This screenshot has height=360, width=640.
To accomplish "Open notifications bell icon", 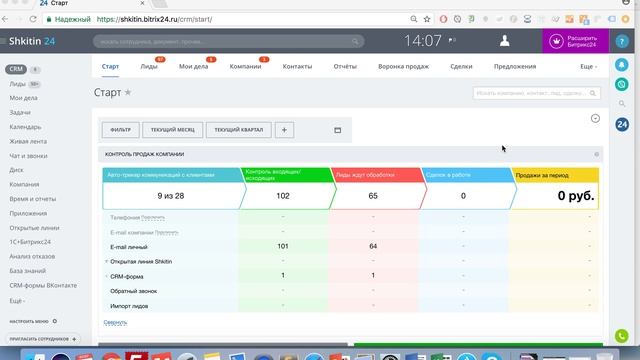I will coord(622,65).
